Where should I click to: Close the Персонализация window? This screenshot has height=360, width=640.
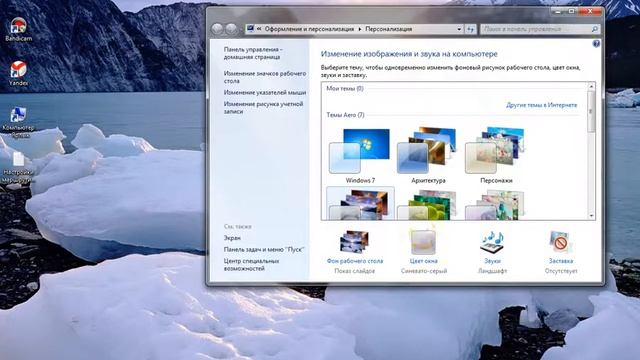(590, 11)
